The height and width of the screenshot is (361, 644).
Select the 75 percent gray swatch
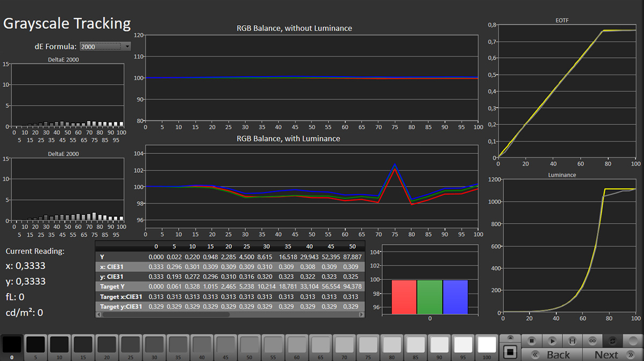pos(368,344)
